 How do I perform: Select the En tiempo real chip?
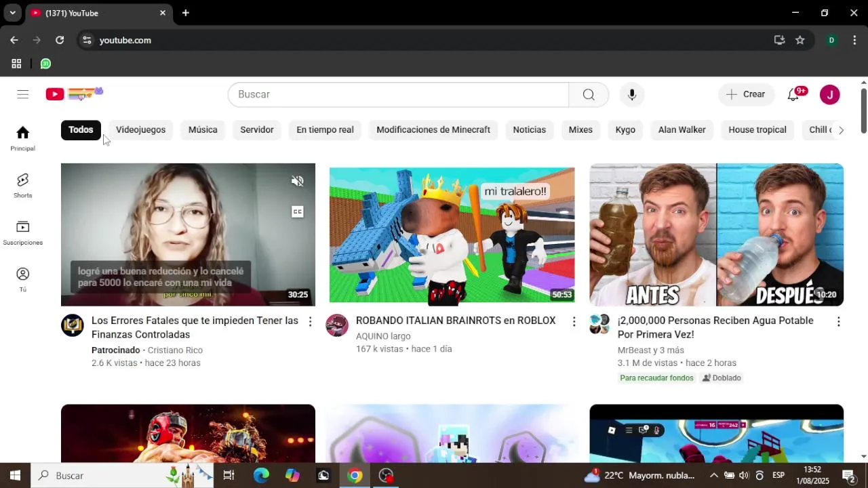[325, 130]
